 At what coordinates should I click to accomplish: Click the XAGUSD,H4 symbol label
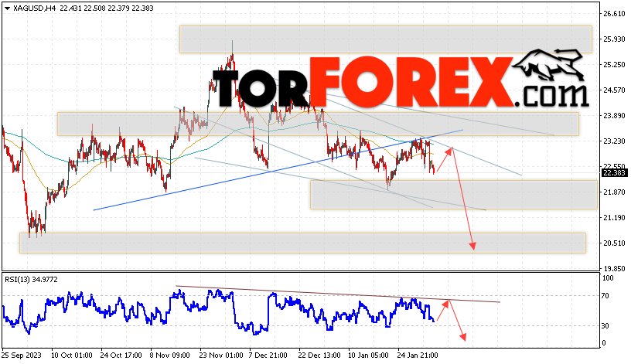click(34, 8)
